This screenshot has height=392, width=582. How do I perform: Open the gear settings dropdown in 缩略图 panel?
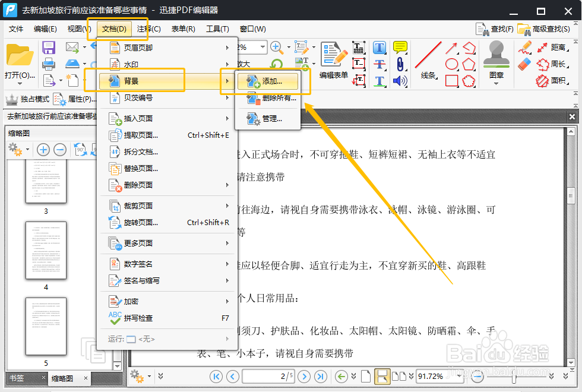coord(18,150)
